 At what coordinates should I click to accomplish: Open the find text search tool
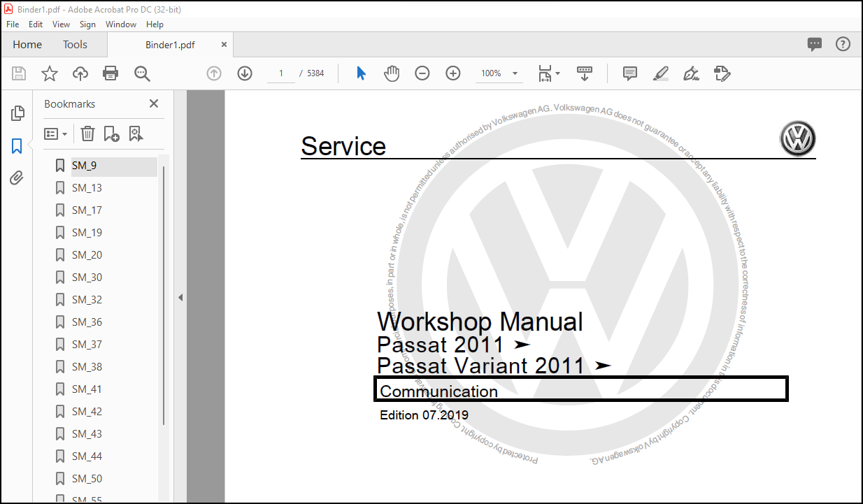(x=142, y=73)
